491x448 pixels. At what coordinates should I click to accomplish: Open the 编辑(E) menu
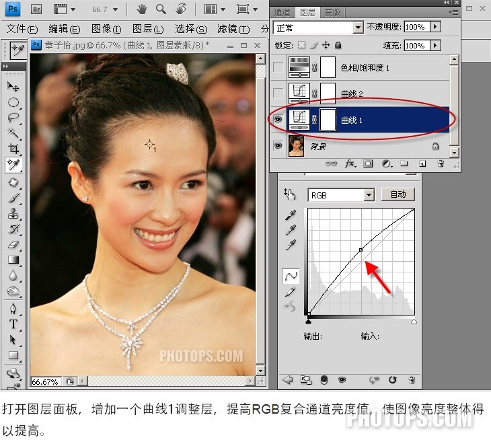click(64, 29)
